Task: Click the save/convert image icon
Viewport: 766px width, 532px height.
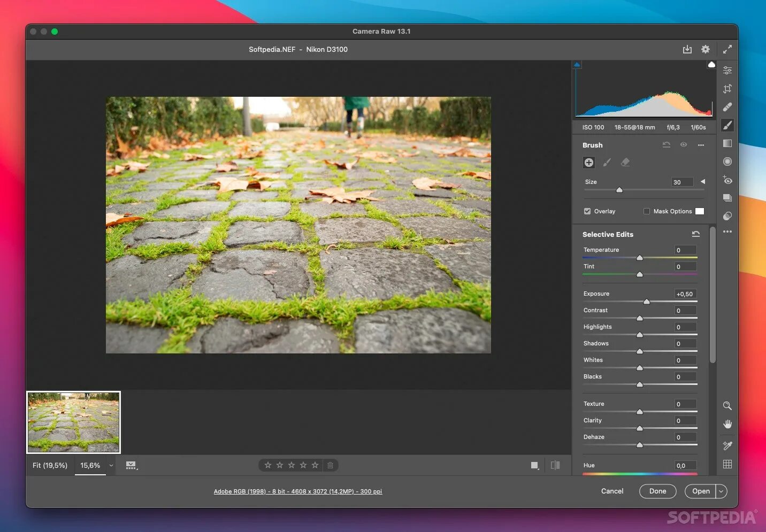Action: (687, 49)
